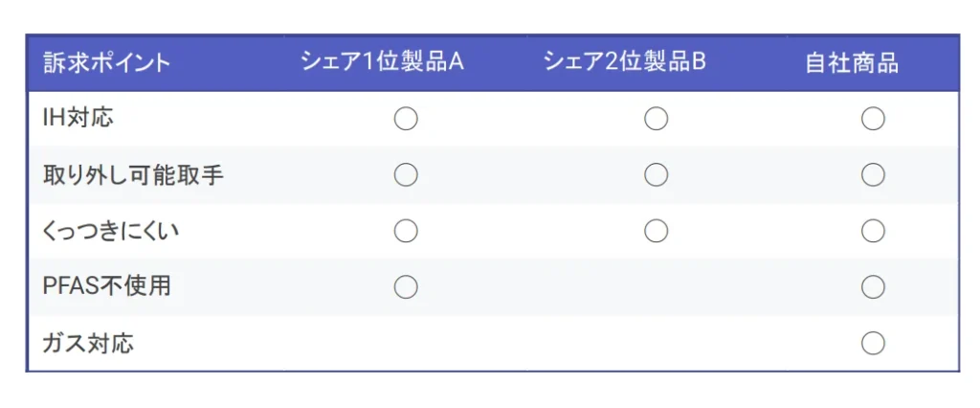Click the ガス対応 circle for 自社商品
This screenshot has height=408, width=980.
(872, 343)
